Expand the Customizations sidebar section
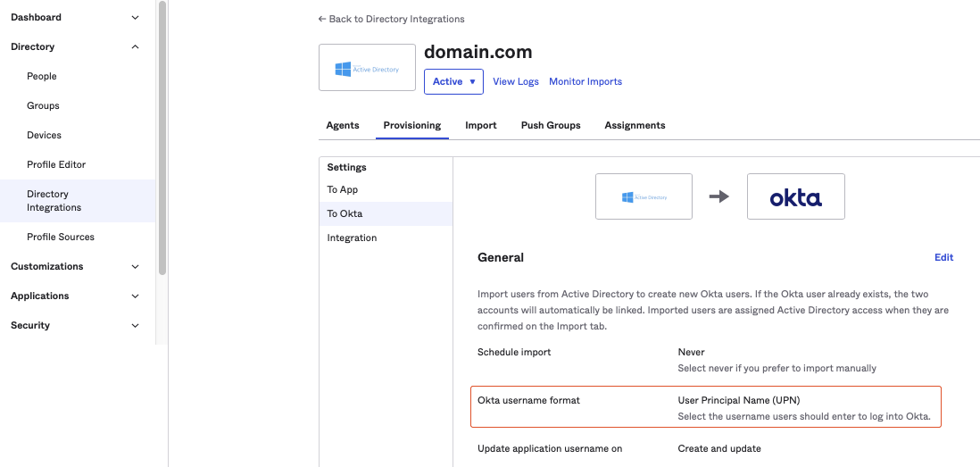This screenshot has width=980, height=467. 135,266
